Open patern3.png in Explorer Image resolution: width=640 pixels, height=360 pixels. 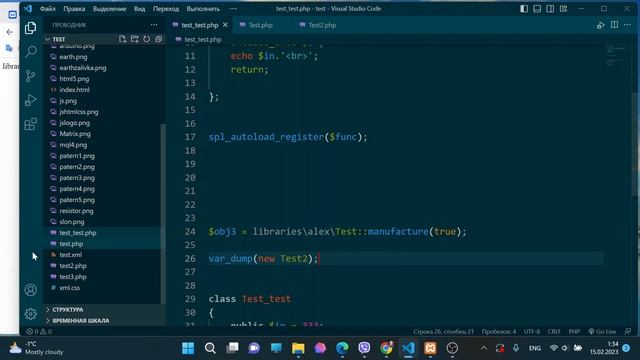click(x=77, y=178)
